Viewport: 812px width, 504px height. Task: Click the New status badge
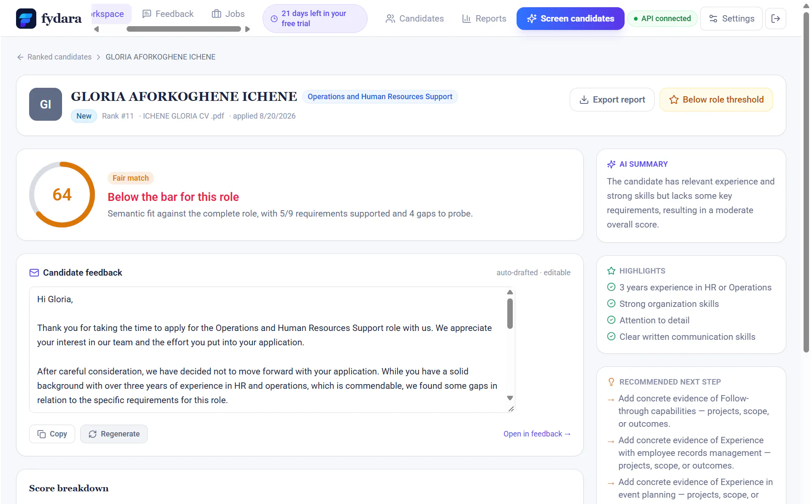pos(84,116)
